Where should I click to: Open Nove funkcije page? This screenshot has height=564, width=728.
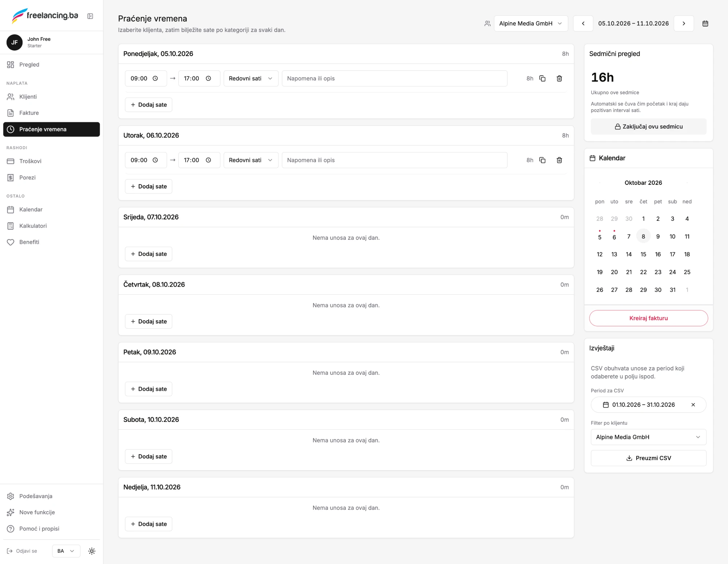tap(51, 512)
